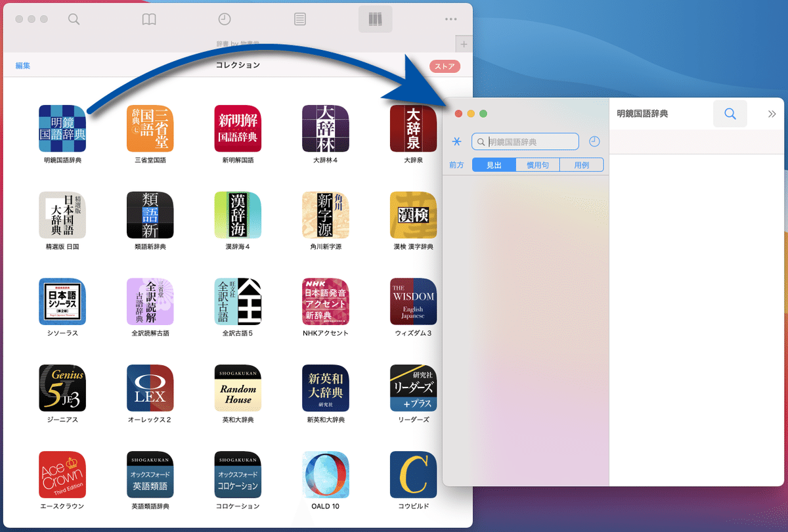Screen dimensions: 788x532
Task: Open the 精選版 日国 dictionary icon
Action: pos(62,215)
